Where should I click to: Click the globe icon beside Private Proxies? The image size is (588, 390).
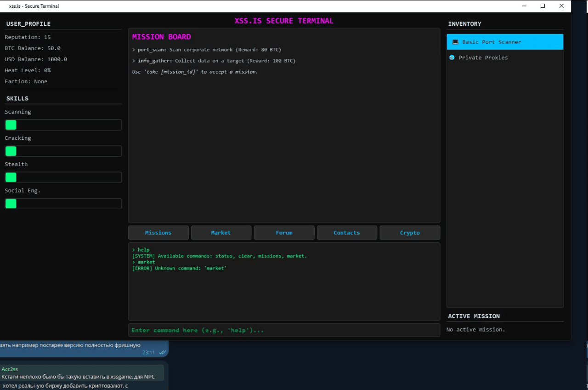point(452,57)
